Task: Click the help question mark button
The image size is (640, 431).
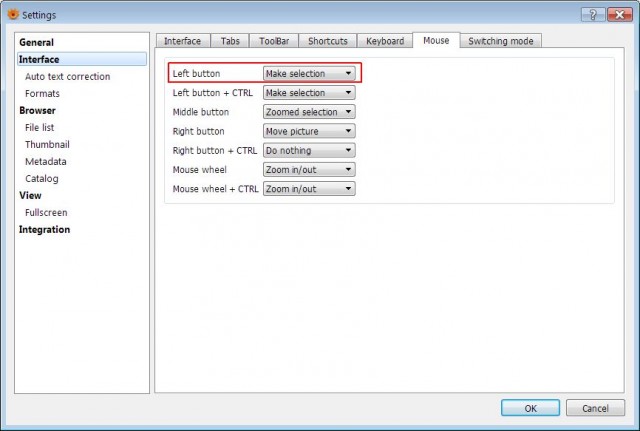Action: click(x=593, y=15)
